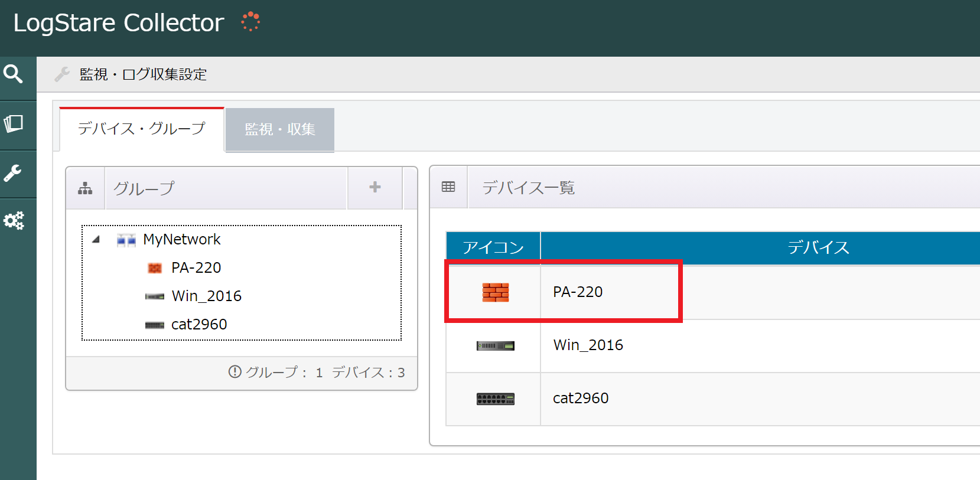Click the switch icon in cat2960 row
The width and height of the screenshot is (980, 480).
(496, 399)
